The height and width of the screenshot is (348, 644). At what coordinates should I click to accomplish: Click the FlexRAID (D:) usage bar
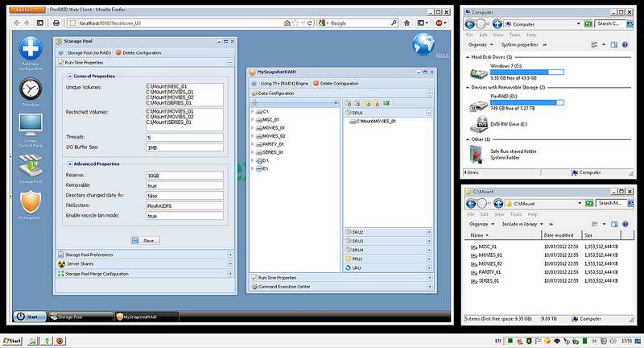point(527,102)
